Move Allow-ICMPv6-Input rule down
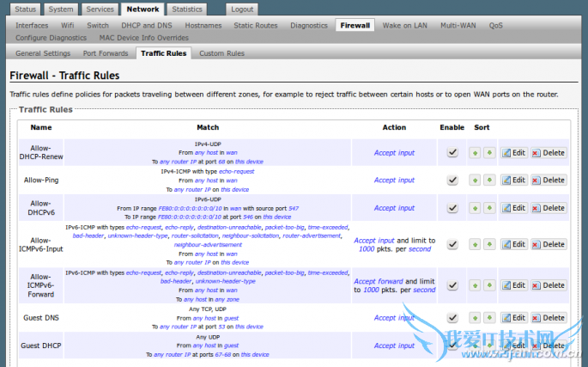This screenshot has height=367, width=588. coord(488,245)
